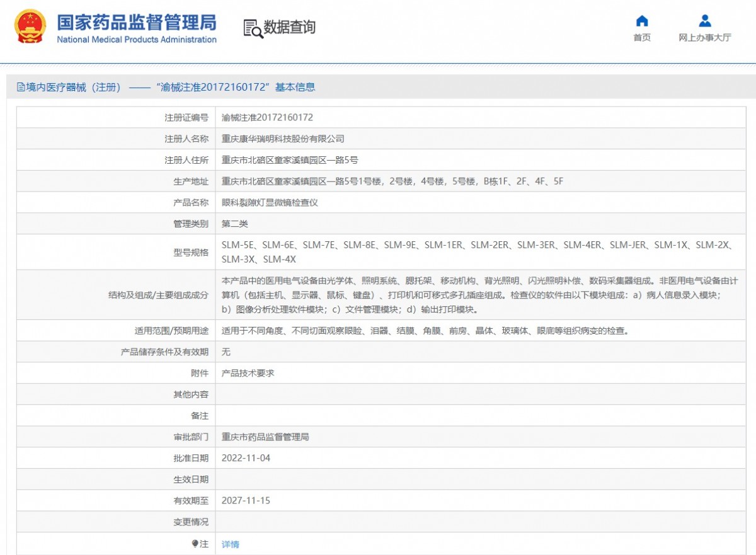Go to 首页 text link
This screenshot has width=756, height=555.
pyautogui.click(x=642, y=38)
